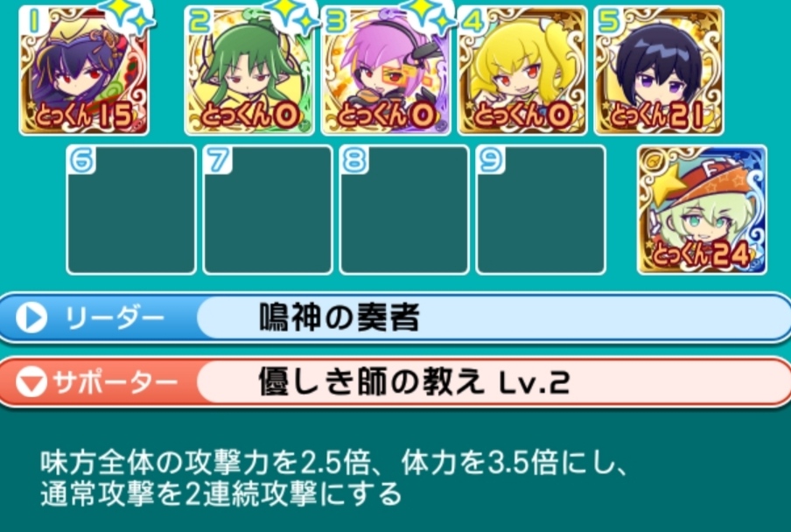This screenshot has height=532, width=791.
Task: Tap the sparkle badge on card 2
Action: click(x=295, y=15)
